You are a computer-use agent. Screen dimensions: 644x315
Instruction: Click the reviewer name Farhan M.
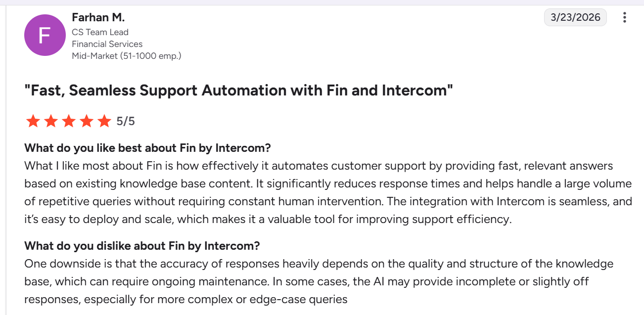pyautogui.click(x=98, y=17)
